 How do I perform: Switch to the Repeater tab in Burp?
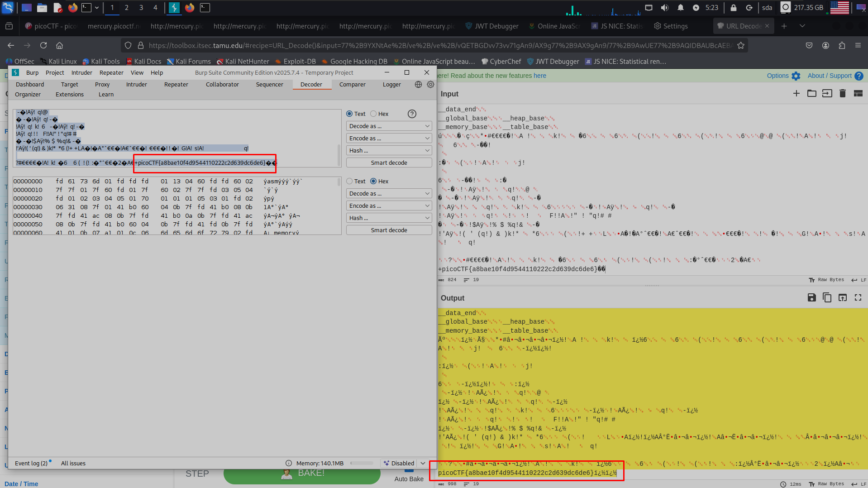176,85
